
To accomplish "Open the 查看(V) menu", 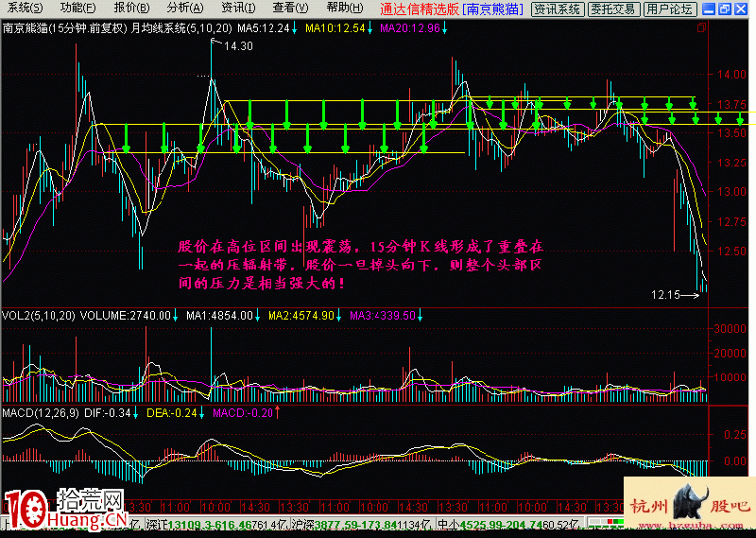I will point(290,9).
